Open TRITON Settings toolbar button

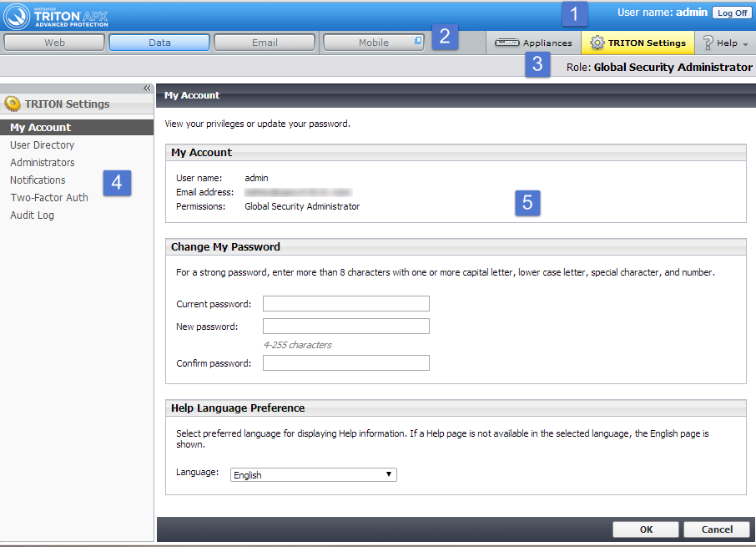click(638, 43)
